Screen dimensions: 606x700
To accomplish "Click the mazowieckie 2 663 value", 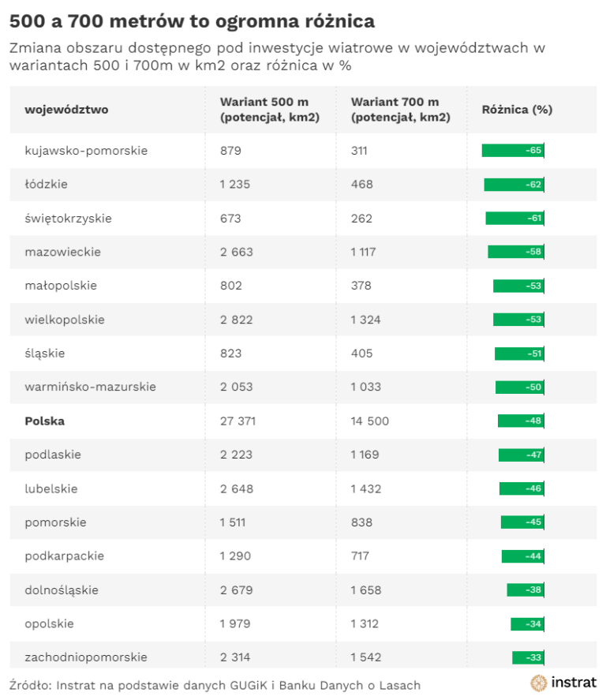I will pyautogui.click(x=237, y=252).
